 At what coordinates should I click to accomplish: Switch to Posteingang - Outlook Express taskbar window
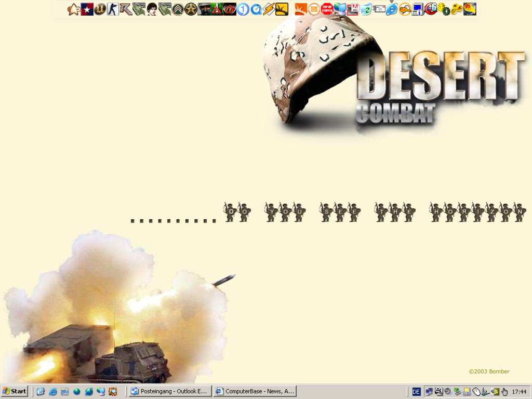coord(170,391)
